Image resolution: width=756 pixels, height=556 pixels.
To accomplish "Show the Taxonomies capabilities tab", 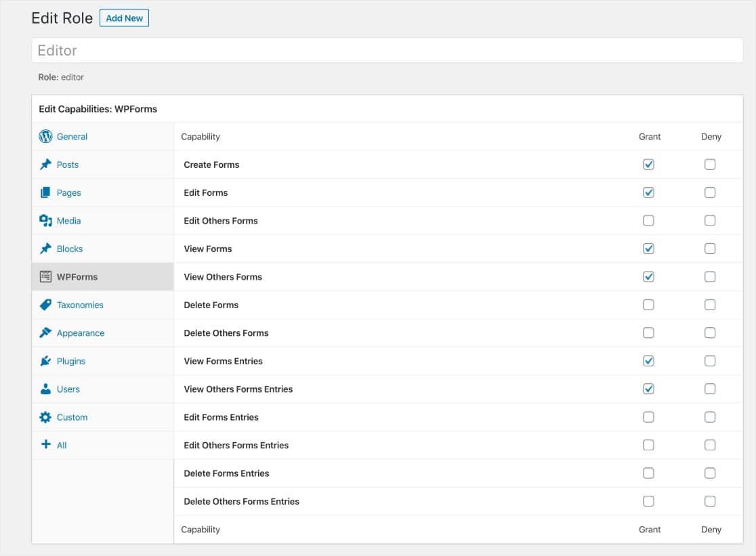I will [103, 305].
